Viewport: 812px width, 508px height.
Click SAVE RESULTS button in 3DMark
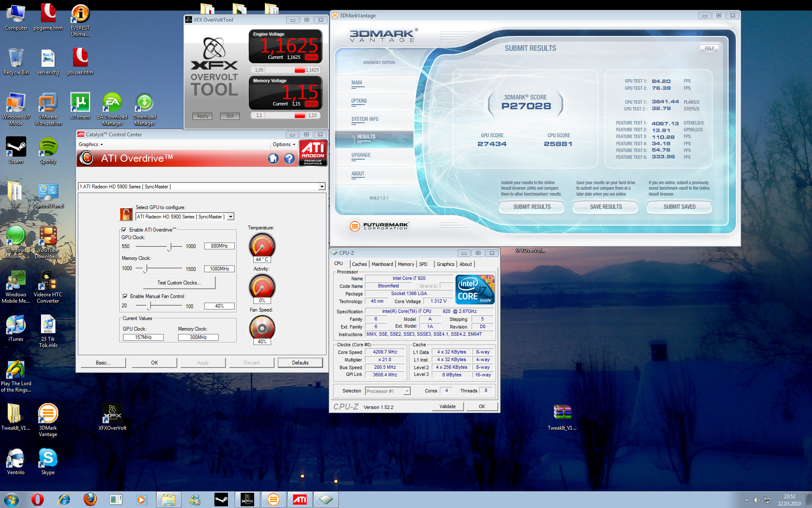point(606,207)
